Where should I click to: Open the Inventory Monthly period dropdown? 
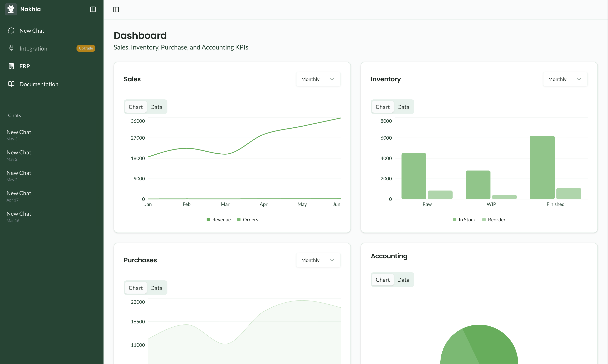point(565,79)
